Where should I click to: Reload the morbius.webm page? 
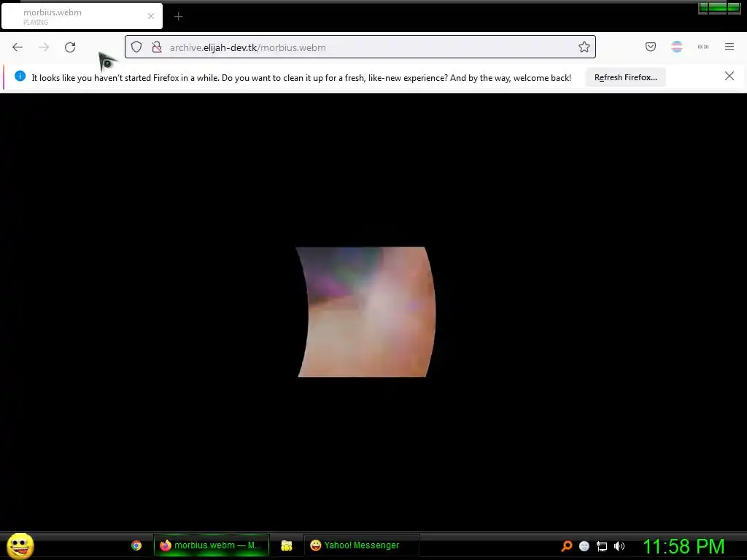click(70, 47)
